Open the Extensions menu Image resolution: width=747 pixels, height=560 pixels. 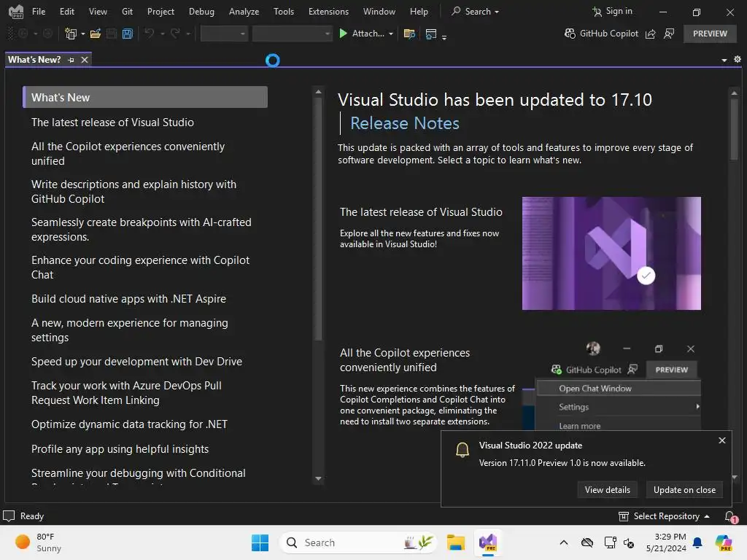pos(328,12)
